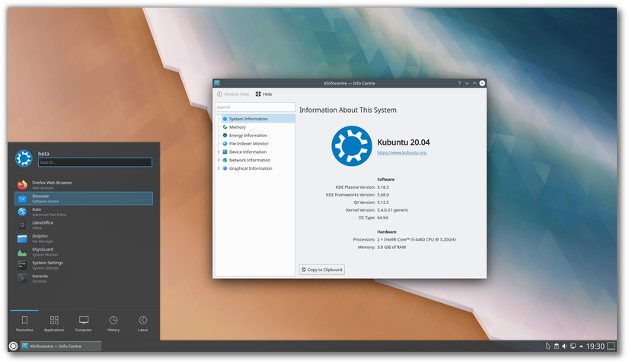Open System Settings from launcher
This screenshot has width=629, height=364.
coord(47,265)
